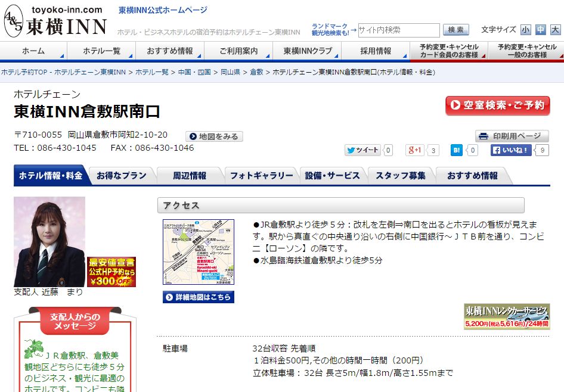The height and width of the screenshot is (392, 564).
Task: Set font size to 中
Action: [540, 30]
